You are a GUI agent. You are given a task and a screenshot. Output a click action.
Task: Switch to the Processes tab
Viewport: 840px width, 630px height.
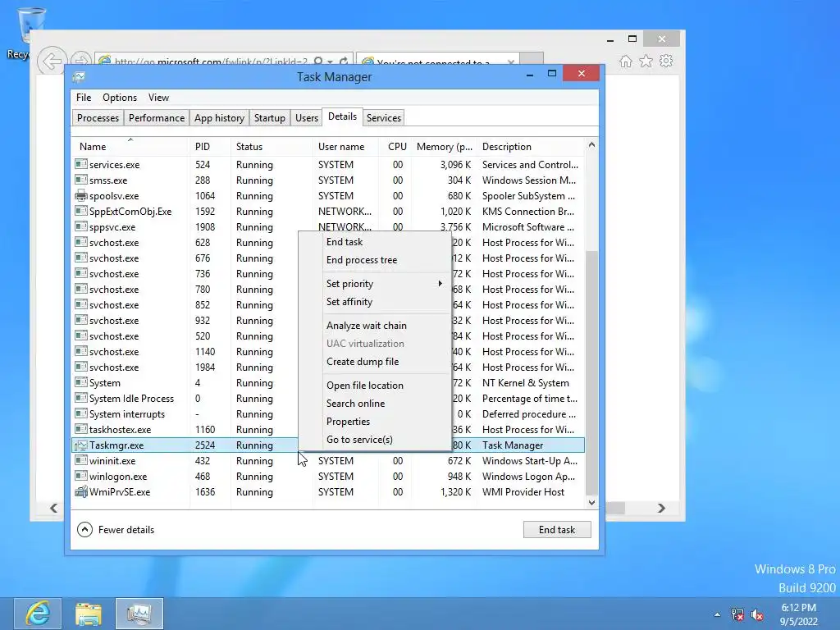click(98, 118)
